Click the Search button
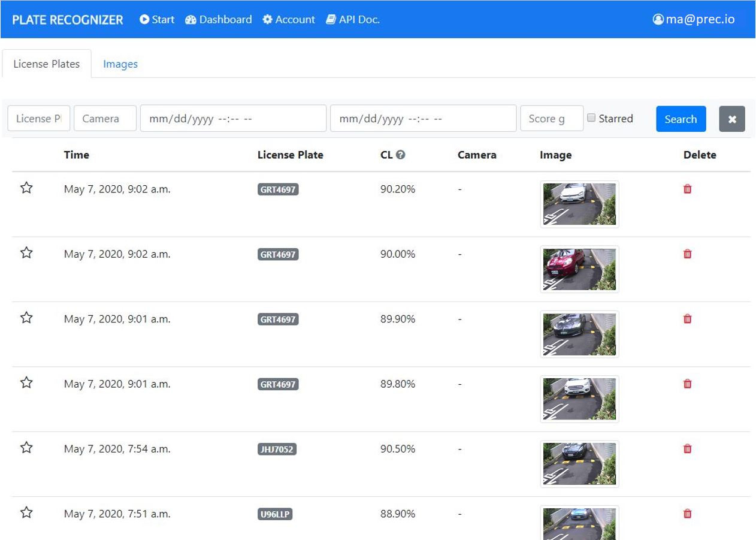This screenshot has width=756, height=540. (x=681, y=119)
